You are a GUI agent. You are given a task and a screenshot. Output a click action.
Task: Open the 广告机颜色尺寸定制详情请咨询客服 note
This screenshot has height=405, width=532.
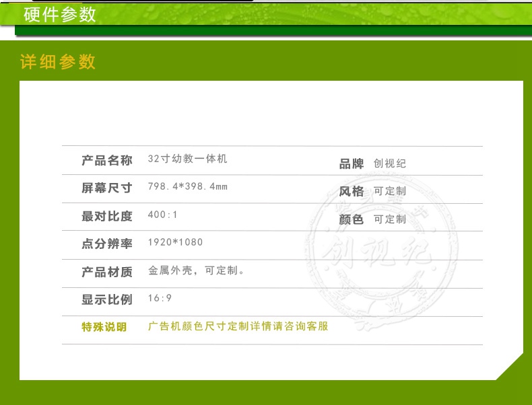[238, 326]
